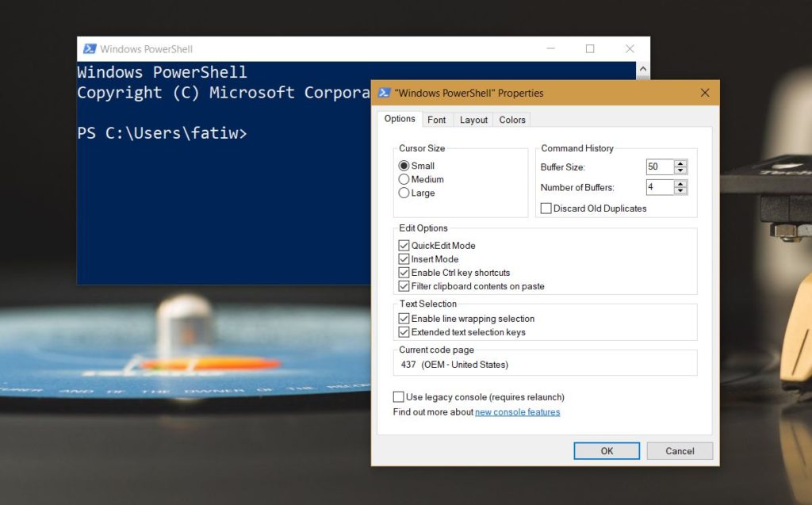Disable QuickEdit Mode
Image resolution: width=812 pixels, height=505 pixels.
pos(404,245)
